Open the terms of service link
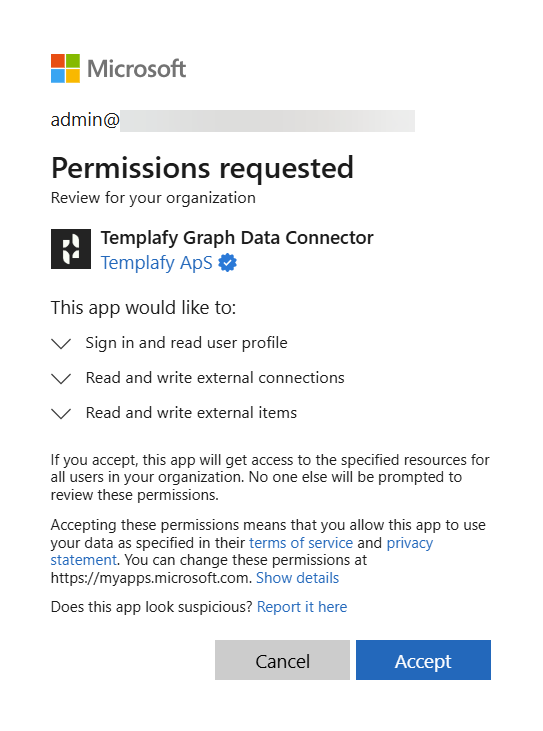543x731 pixels. [301, 543]
